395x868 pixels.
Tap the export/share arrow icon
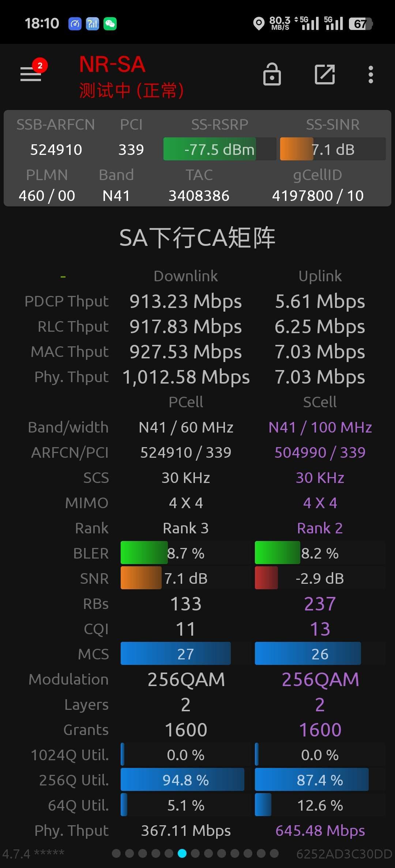coord(325,75)
